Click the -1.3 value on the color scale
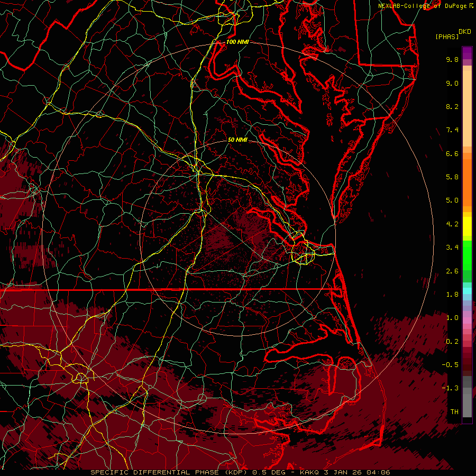 click(x=450, y=388)
